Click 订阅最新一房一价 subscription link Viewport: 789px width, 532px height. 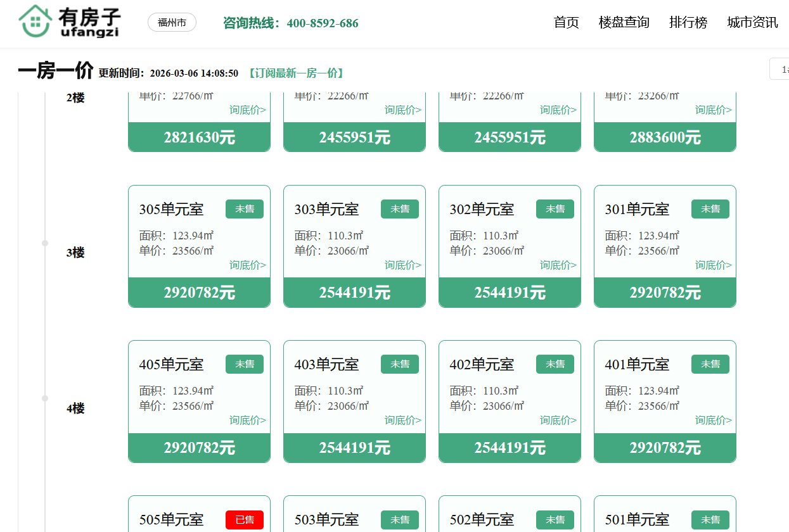pos(296,73)
